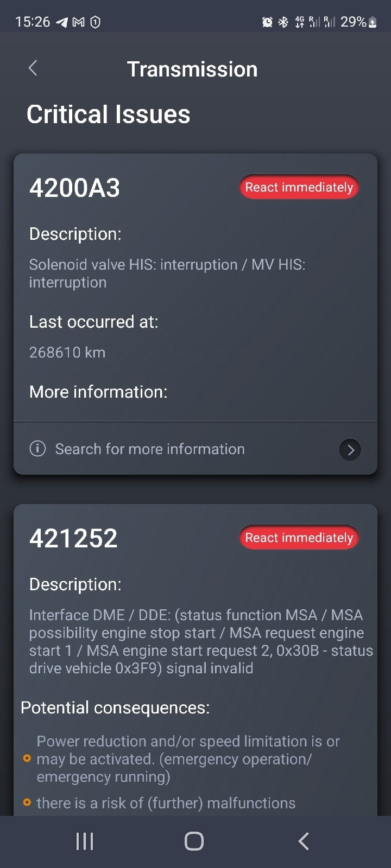Tap the Potential consequences heading
Screen dimensions: 391x868
click(x=115, y=708)
